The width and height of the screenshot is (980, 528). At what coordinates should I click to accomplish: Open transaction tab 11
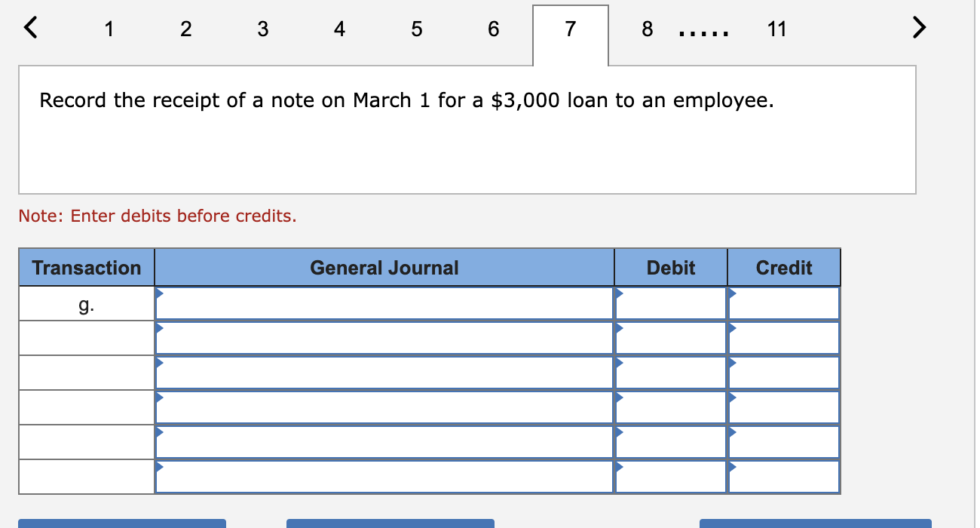777,29
